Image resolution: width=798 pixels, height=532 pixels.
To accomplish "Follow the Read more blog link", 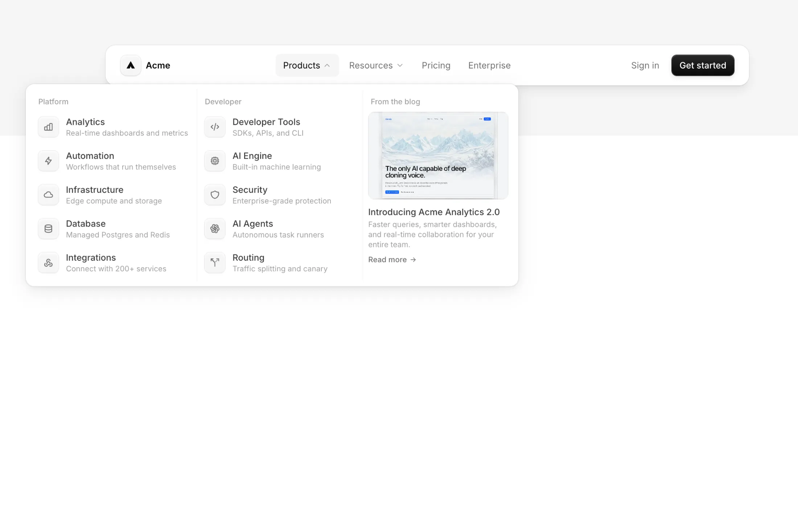I will (x=392, y=260).
